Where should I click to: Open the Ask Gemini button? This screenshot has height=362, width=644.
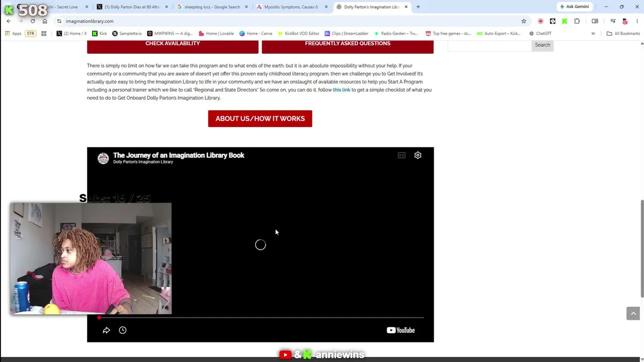(574, 7)
